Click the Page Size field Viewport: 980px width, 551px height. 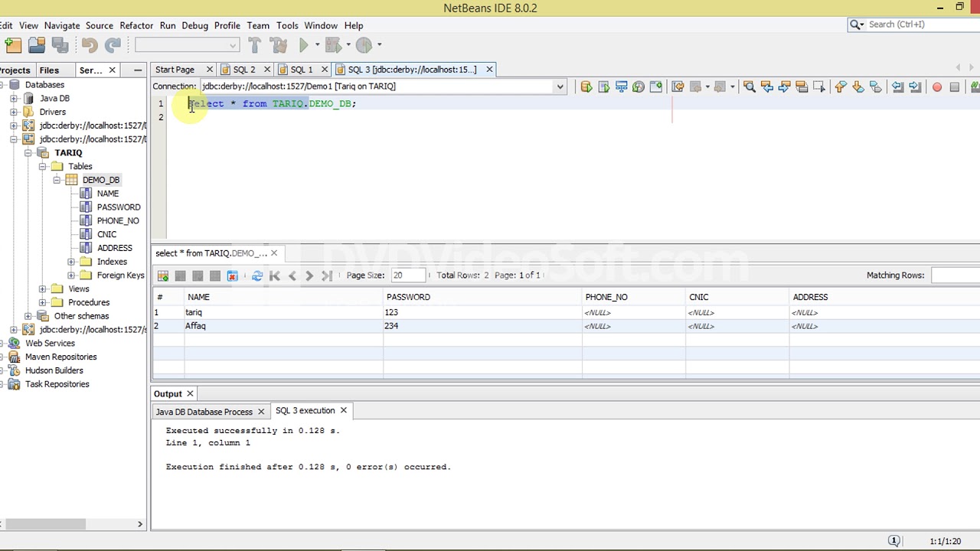coord(408,275)
